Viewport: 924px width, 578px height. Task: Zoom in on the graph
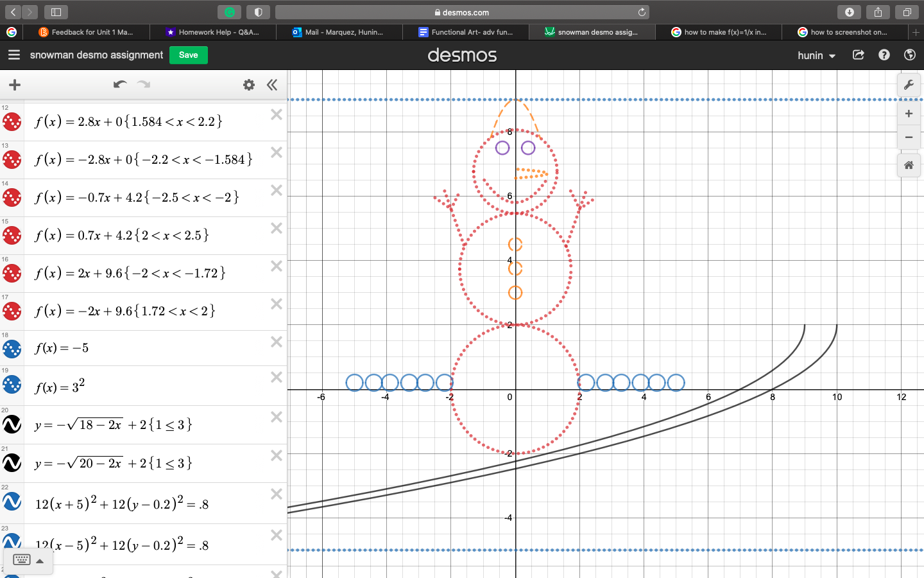pyautogui.click(x=909, y=114)
